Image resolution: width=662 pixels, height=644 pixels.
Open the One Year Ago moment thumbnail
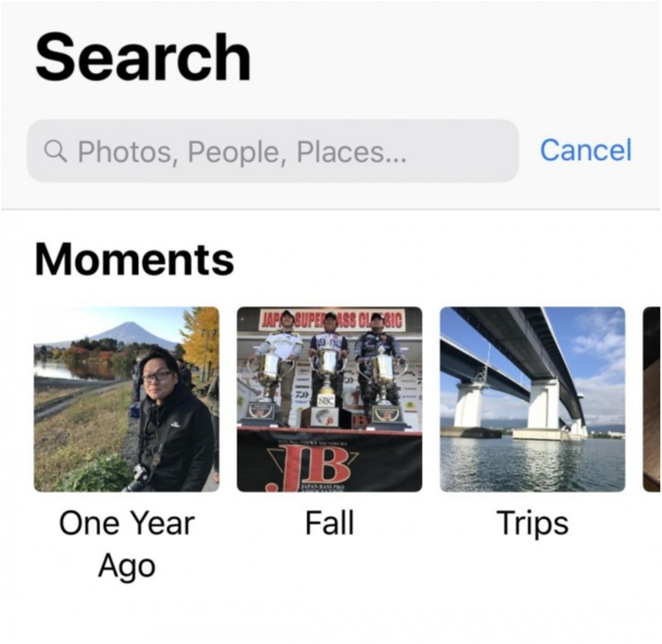click(127, 399)
